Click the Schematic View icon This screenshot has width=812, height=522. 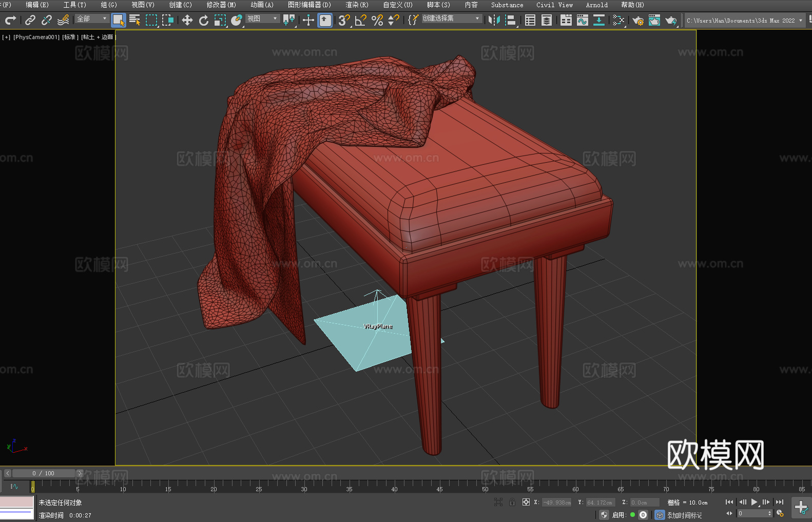pyautogui.click(x=599, y=20)
